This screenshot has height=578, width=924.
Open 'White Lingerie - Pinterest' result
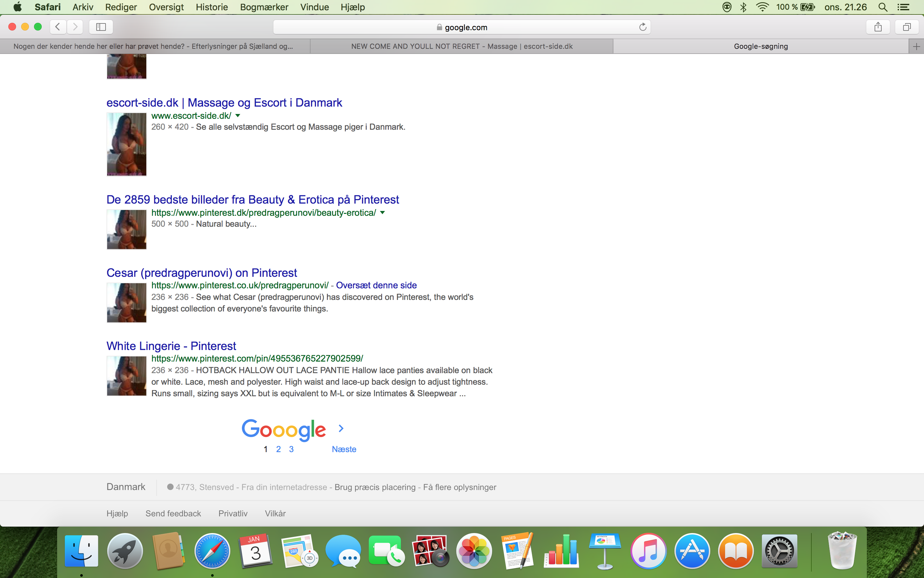[171, 346]
